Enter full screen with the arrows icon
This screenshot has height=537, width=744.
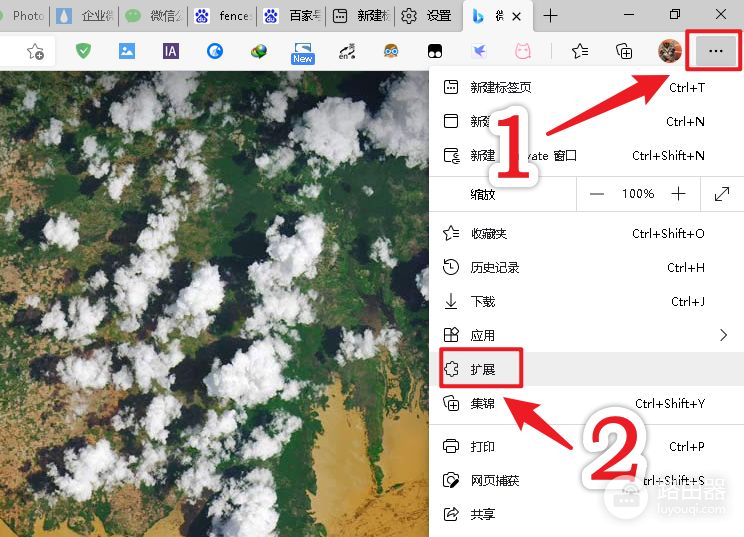(722, 194)
